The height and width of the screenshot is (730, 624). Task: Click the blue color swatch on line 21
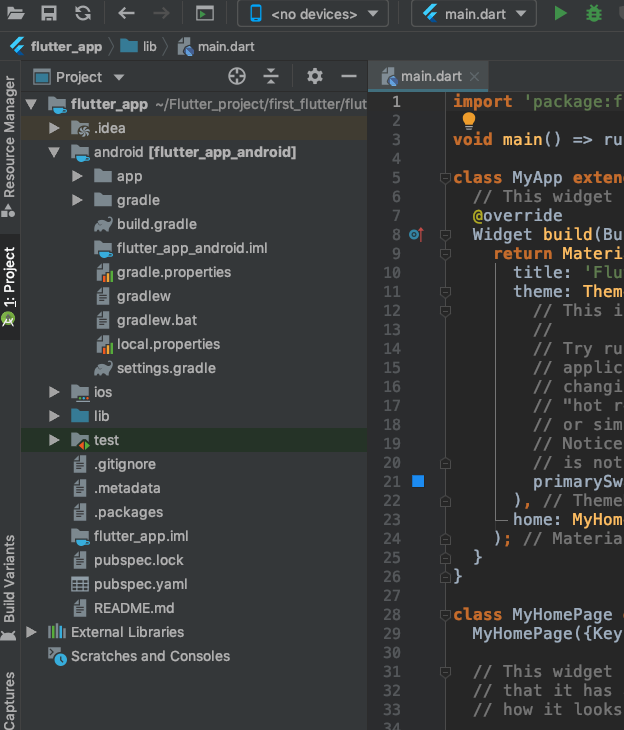[418, 481]
